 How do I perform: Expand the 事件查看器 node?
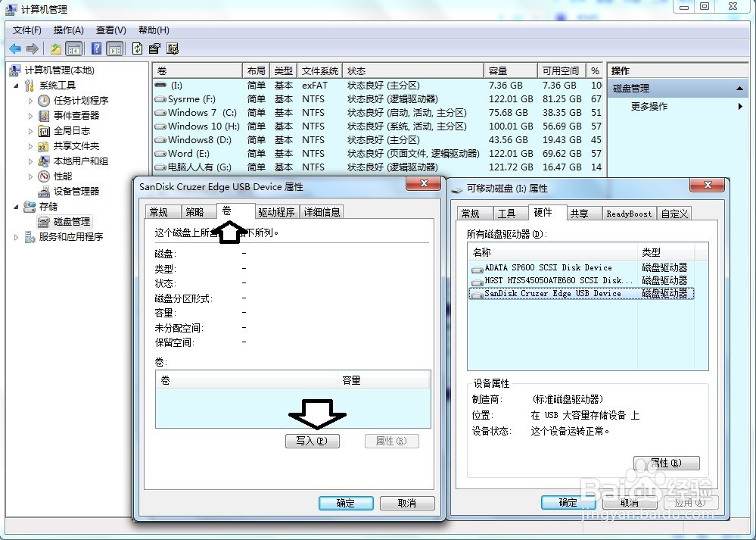[x=30, y=116]
